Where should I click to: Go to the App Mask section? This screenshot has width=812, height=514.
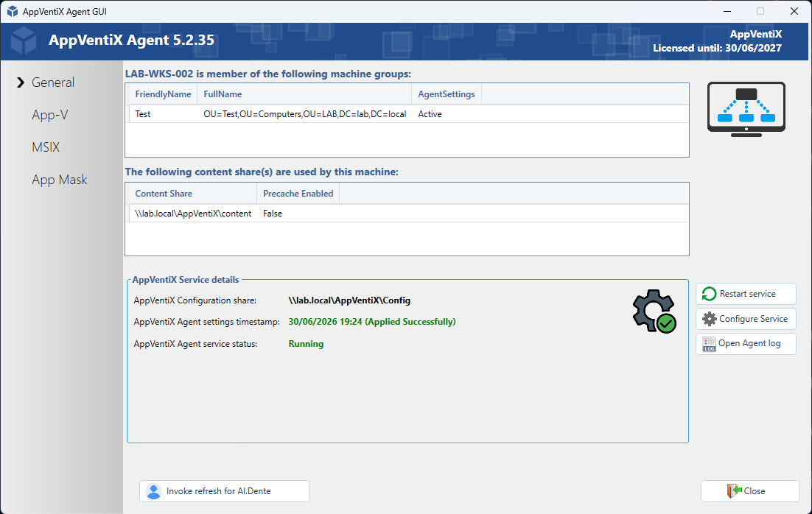60,180
